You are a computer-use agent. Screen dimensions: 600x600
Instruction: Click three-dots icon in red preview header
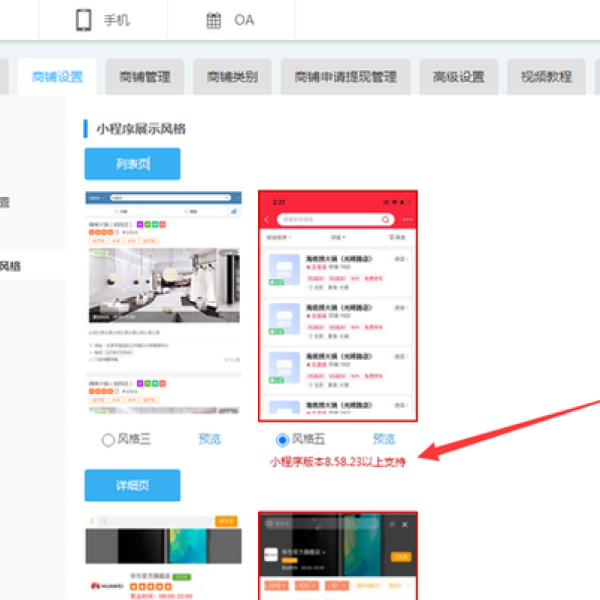click(407, 219)
